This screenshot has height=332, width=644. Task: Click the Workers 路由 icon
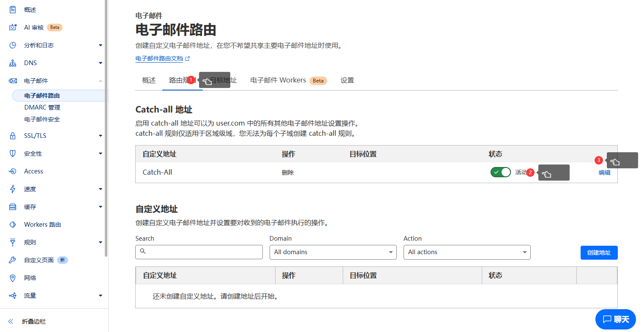(x=13, y=225)
